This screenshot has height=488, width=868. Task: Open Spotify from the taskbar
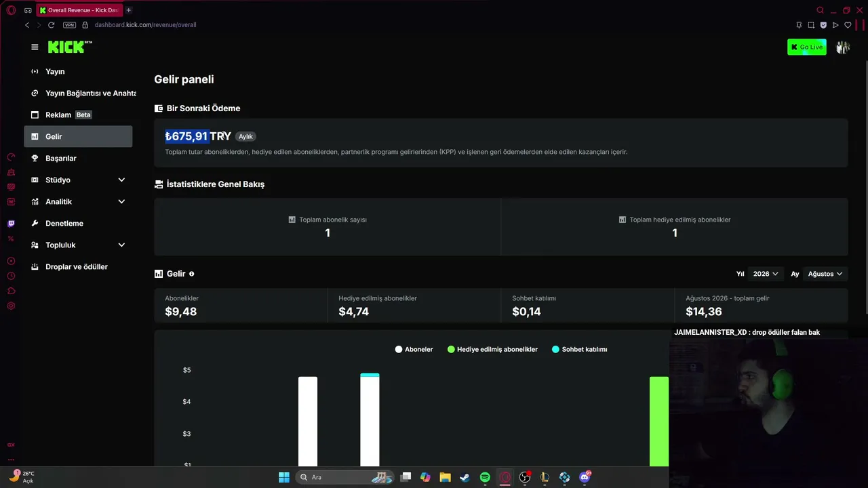coord(485,477)
